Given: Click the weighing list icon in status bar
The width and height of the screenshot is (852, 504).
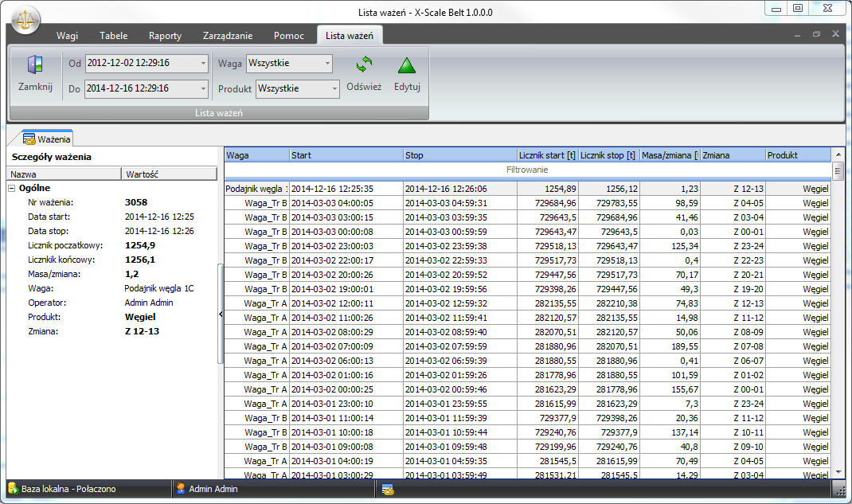Looking at the screenshot, I should coord(388,489).
